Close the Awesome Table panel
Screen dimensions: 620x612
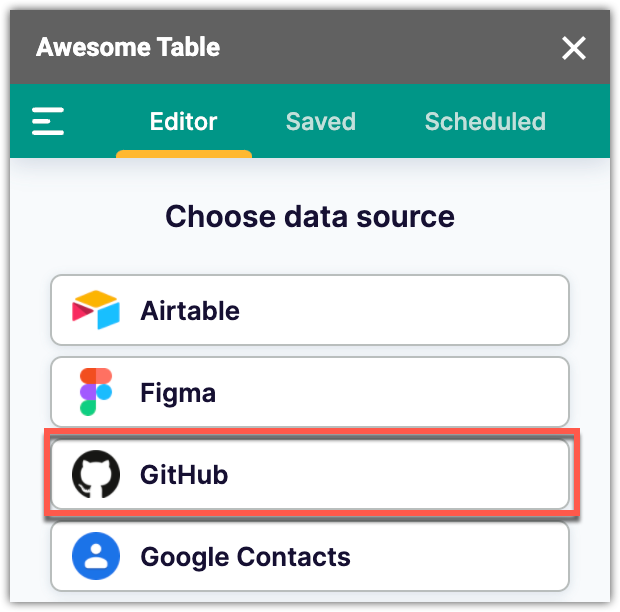click(573, 48)
